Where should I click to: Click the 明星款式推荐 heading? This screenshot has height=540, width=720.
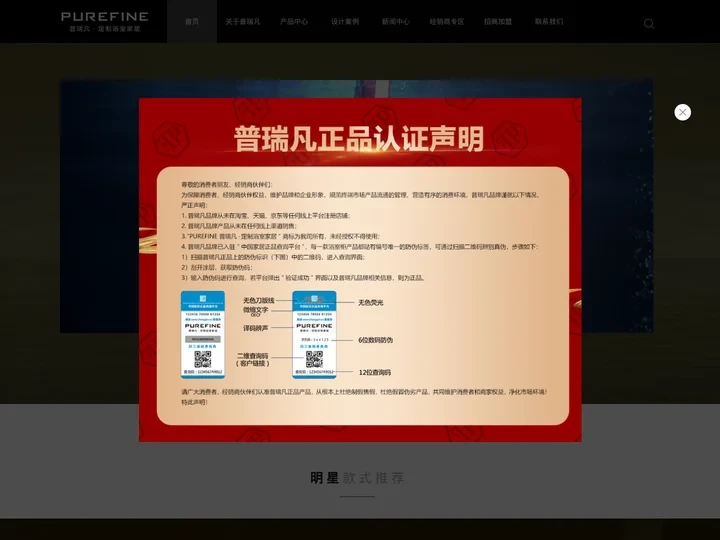pos(357,478)
